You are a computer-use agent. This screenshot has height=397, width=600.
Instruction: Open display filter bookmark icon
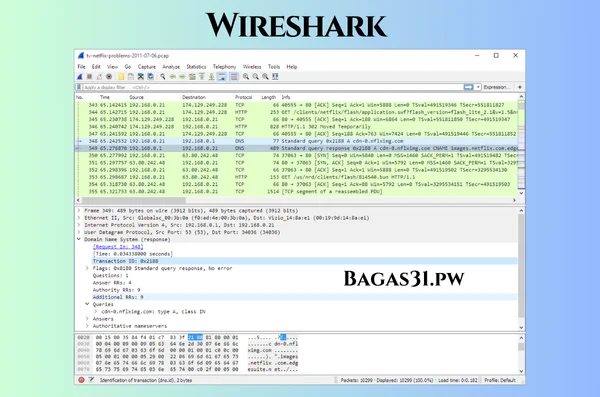(x=79, y=87)
